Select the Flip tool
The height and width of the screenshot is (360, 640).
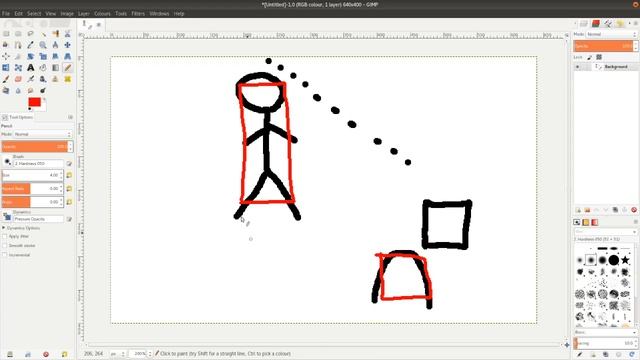coord(6,68)
